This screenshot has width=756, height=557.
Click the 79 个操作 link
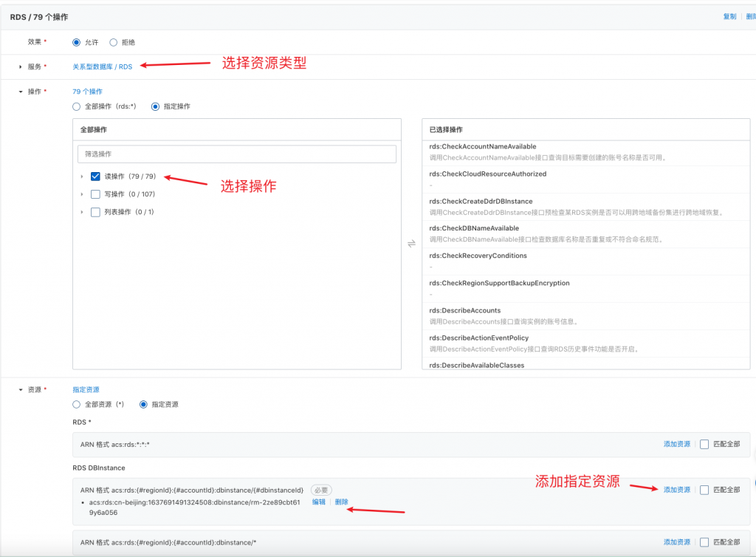tap(87, 92)
